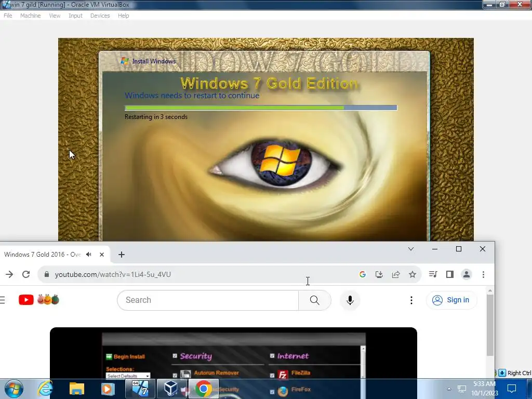Mute the tab via its speaker icon
532x399 pixels.
(x=89, y=255)
